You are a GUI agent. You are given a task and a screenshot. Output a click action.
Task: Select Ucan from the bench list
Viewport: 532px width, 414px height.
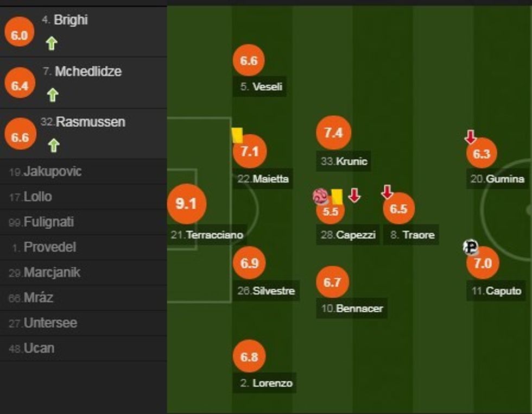click(x=39, y=348)
